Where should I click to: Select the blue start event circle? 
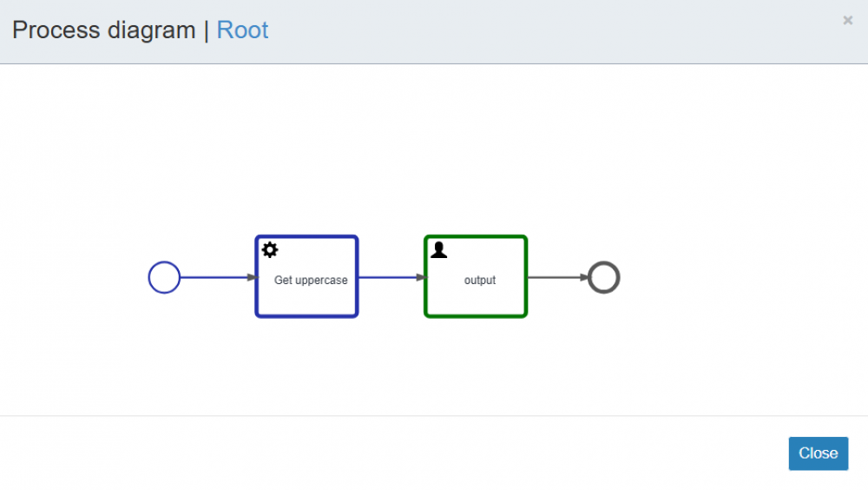pyautogui.click(x=164, y=278)
